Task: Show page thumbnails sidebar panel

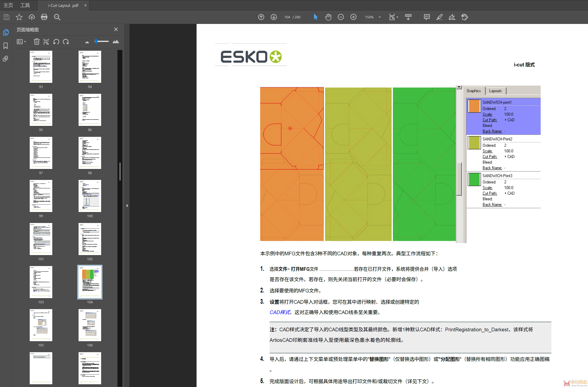Action: [6, 32]
